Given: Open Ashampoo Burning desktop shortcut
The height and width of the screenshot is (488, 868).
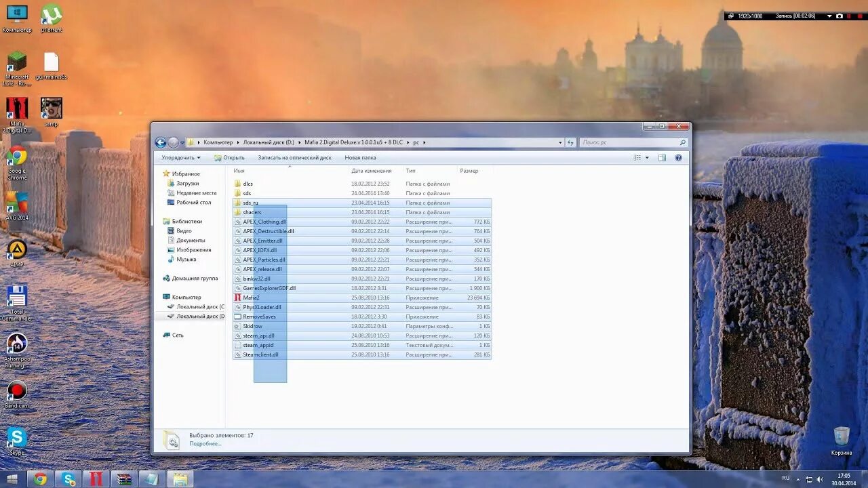Looking at the screenshot, I should click(x=17, y=350).
